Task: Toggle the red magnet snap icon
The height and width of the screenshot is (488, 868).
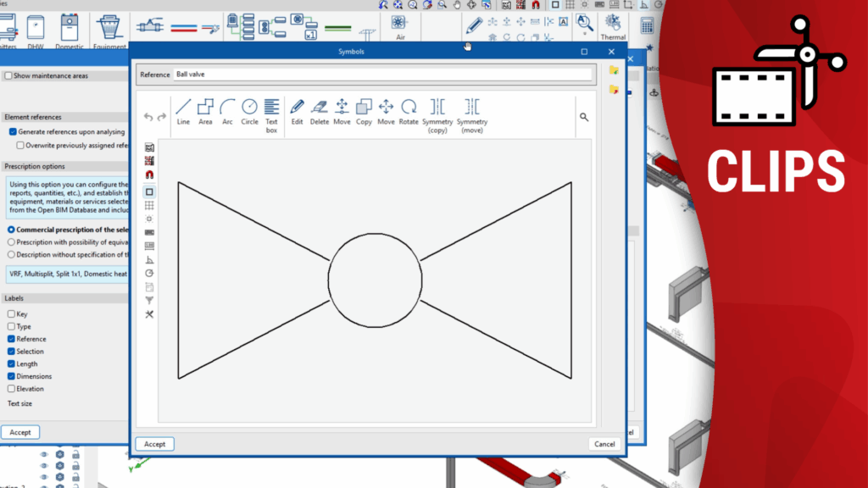Action: pos(149,175)
